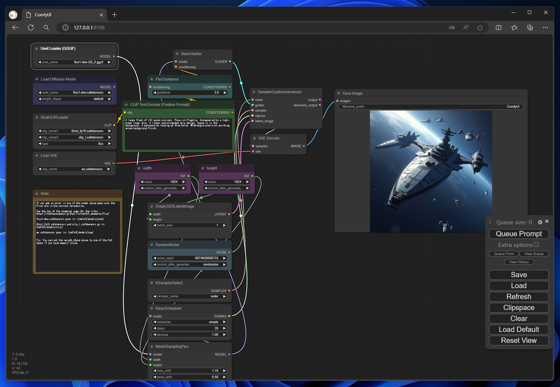The height and width of the screenshot is (387, 560).
Task: Open browser favorites list icon
Action: [514, 27]
